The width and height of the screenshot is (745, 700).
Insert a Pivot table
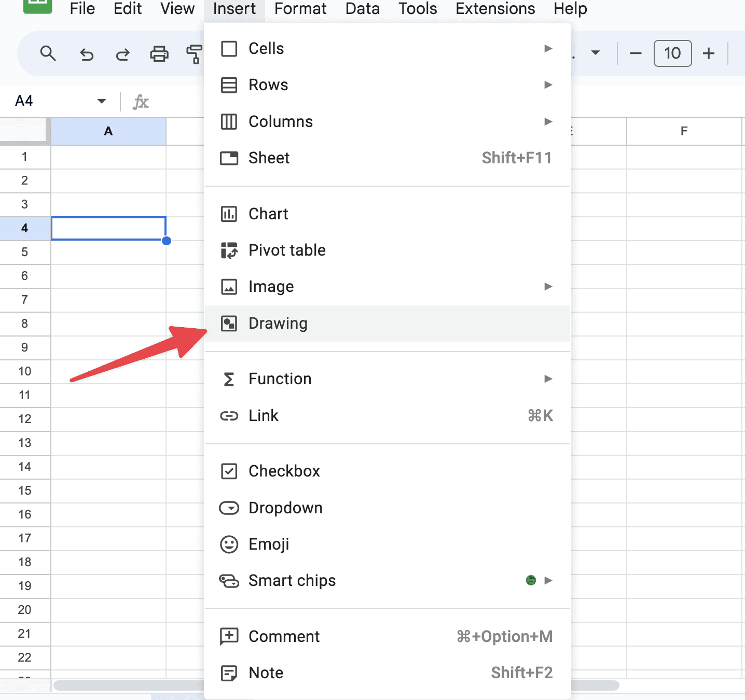[287, 250]
